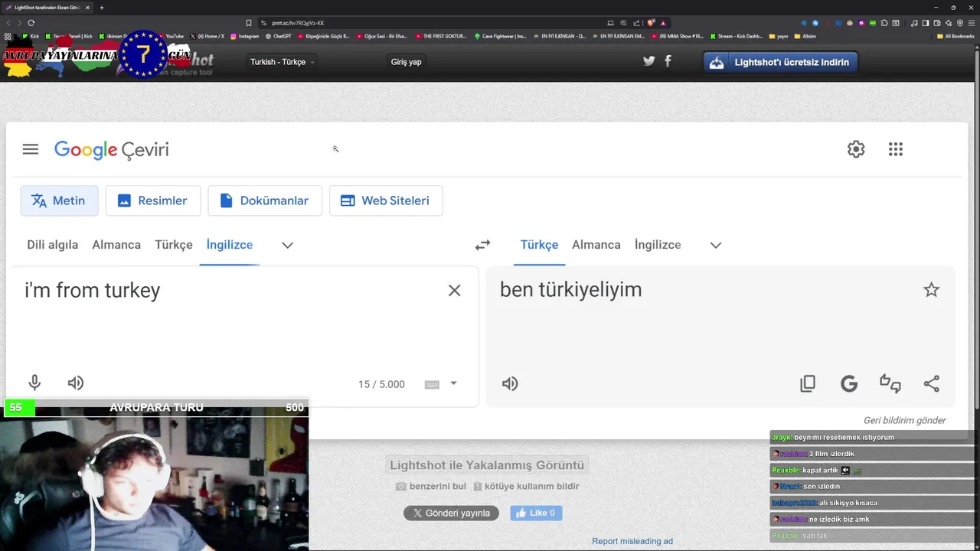Rate this translation with thumbs icon
The image size is (980, 551).
890,383
